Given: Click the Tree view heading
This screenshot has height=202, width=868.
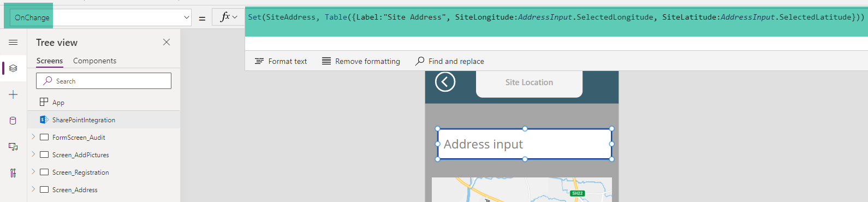Looking at the screenshot, I should (x=57, y=43).
